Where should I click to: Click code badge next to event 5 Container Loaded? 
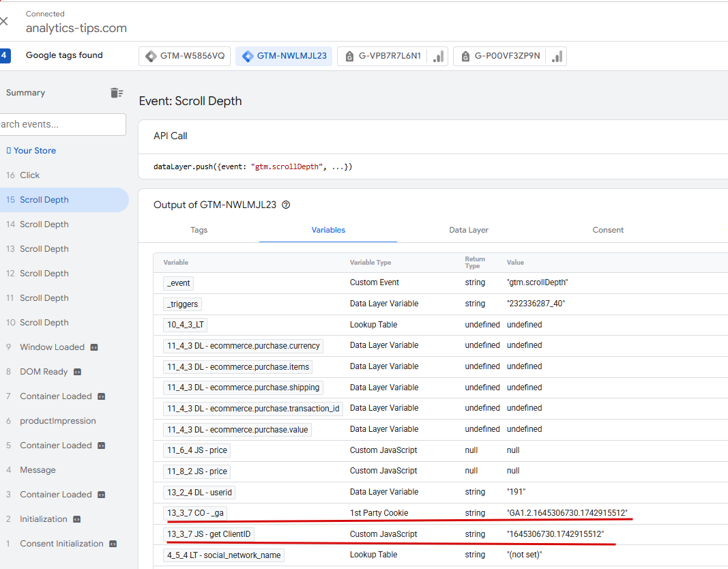pyautogui.click(x=101, y=446)
